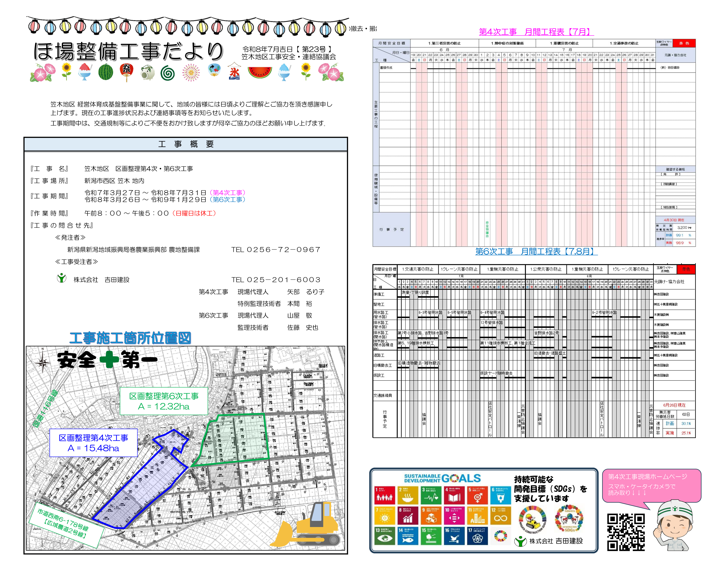Image resolution: width=728 pixels, height=574 pixels.
Task: Click SDG goal 3 good health icon
Action: click(431, 495)
